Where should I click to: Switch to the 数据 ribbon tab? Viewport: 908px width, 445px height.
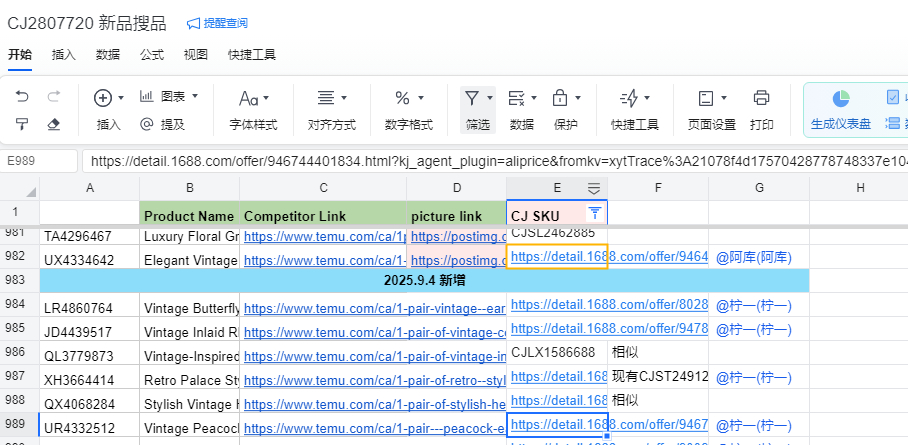(108, 55)
